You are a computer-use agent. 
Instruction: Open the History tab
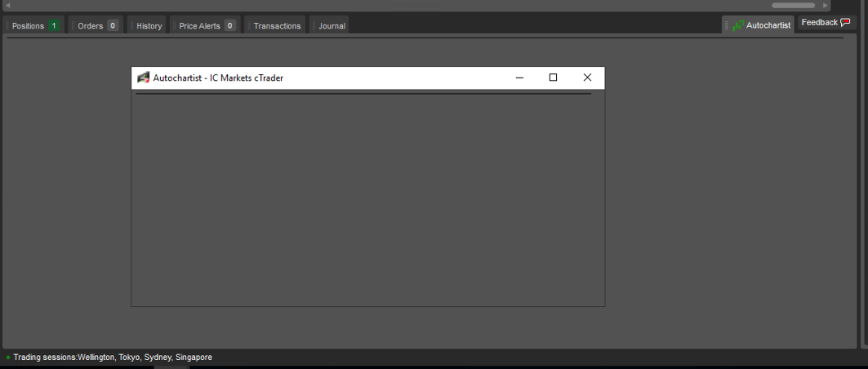(147, 25)
